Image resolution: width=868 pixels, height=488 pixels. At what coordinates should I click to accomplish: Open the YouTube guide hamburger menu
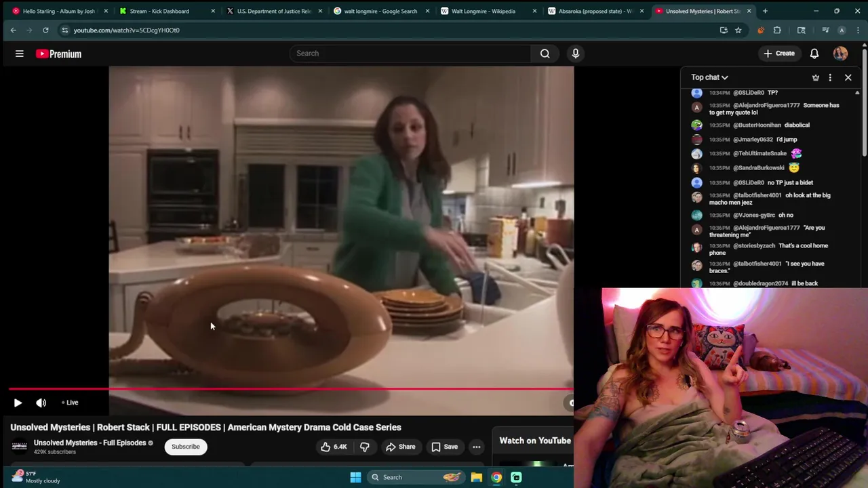[20, 54]
